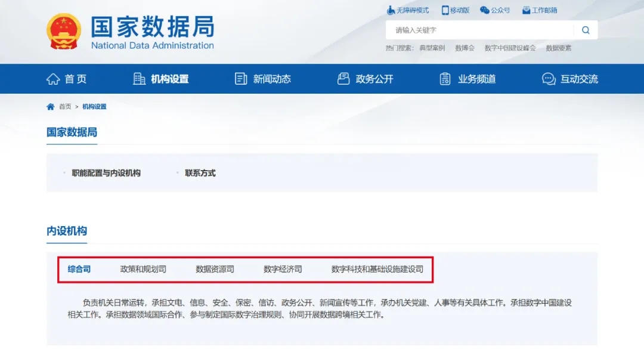Open the 联系方式 link
This screenshot has height=352, width=644.
[x=200, y=174]
